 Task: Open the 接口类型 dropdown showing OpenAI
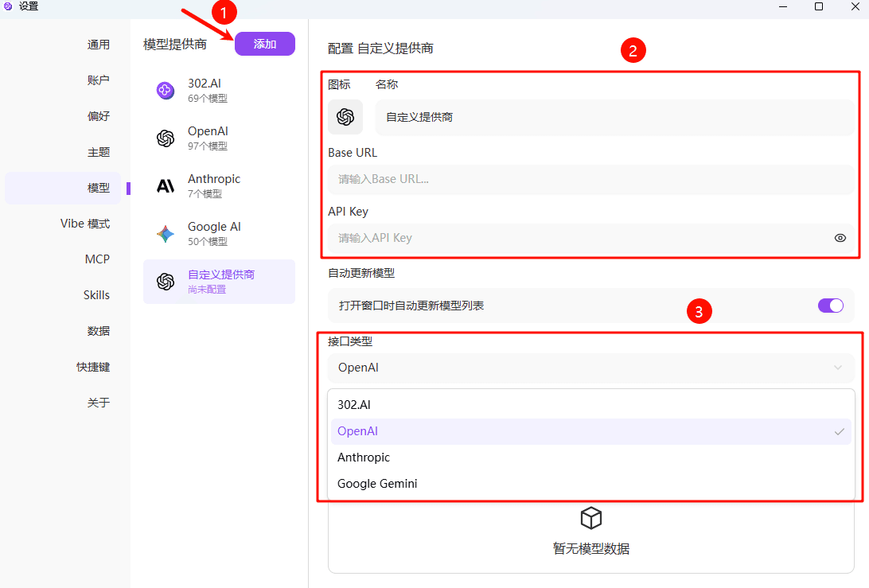pos(590,368)
